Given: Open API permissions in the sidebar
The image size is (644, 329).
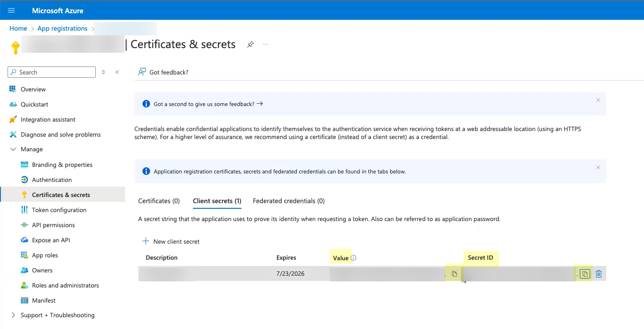Looking at the screenshot, I should tap(53, 225).
